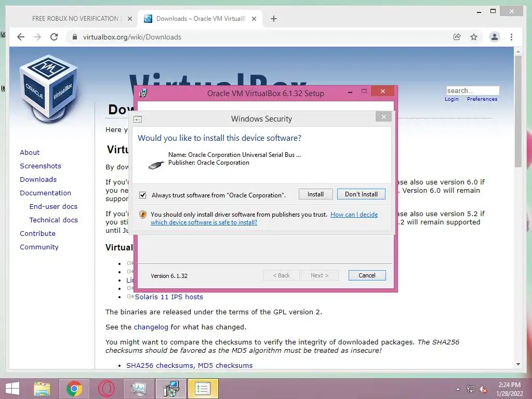This screenshot has width=532, height=399.
Task: Open the network tray icon
Action: point(471,389)
